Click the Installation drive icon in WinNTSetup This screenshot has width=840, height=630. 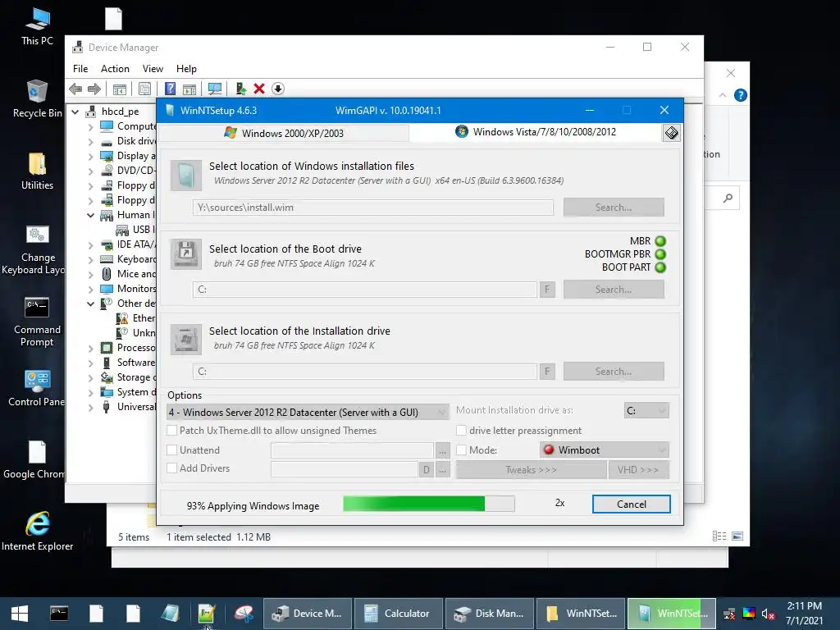(x=186, y=339)
